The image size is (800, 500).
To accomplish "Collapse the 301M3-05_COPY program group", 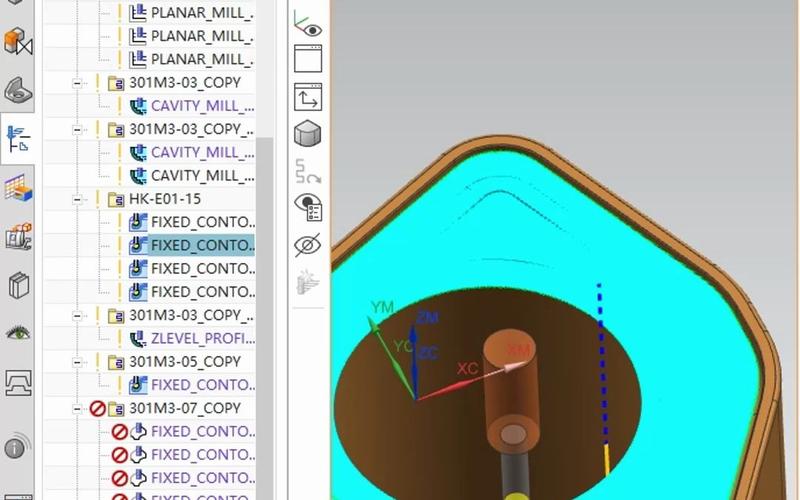I will coord(77,361).
